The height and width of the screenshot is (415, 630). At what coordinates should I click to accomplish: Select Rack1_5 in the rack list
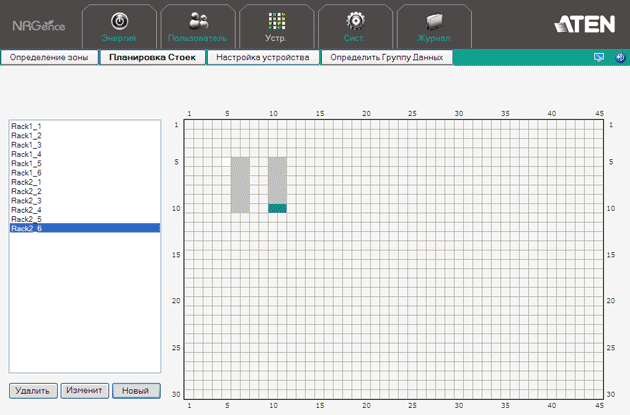[x=85, y=163]
